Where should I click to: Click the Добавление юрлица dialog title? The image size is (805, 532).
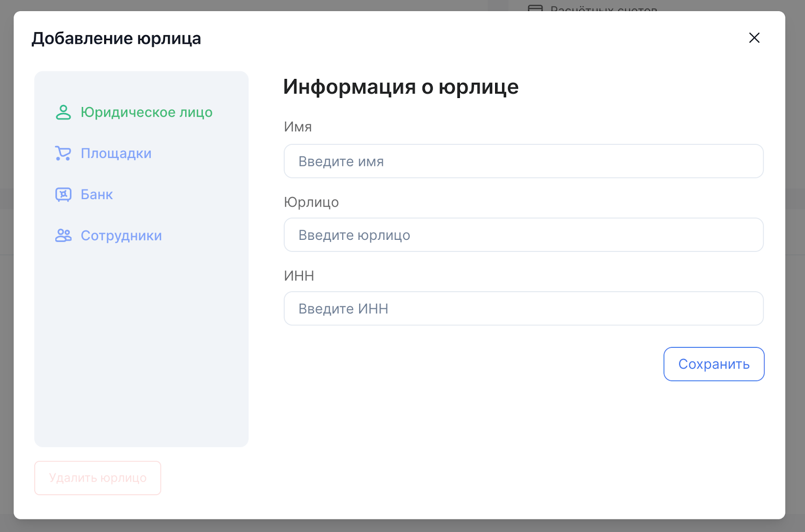tap(116, 38)
